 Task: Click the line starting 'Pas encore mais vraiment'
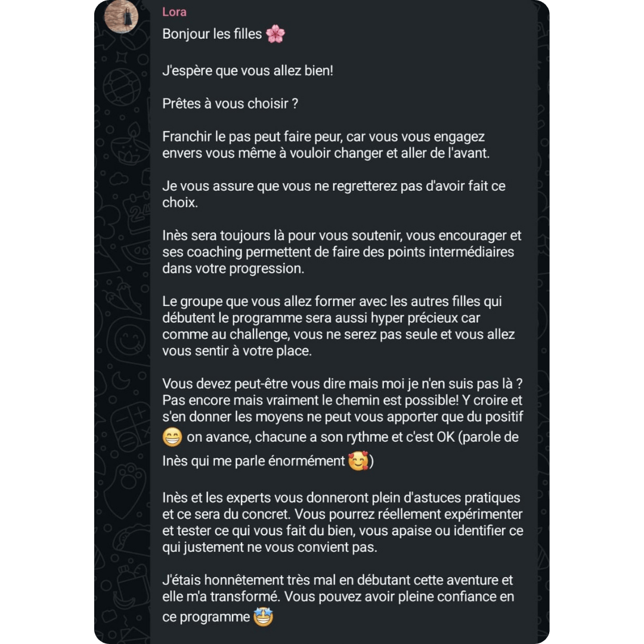[x=342, y=401]
